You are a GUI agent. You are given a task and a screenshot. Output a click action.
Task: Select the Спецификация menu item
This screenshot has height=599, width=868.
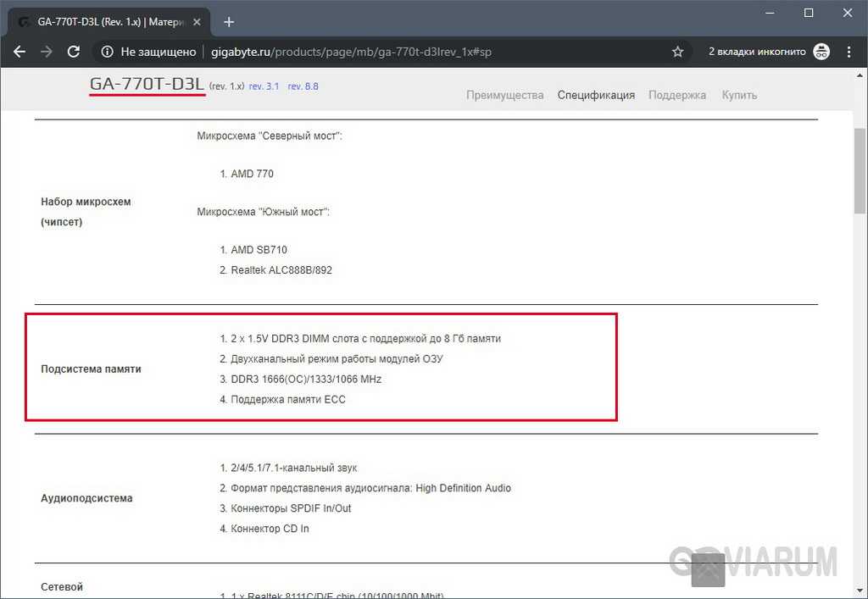[x=596, y=95]
